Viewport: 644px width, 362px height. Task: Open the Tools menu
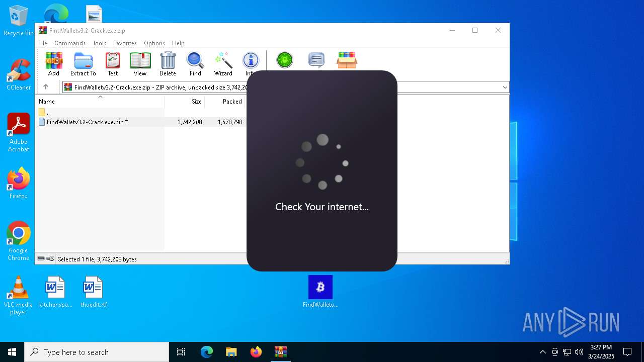[x=99, y=43]
